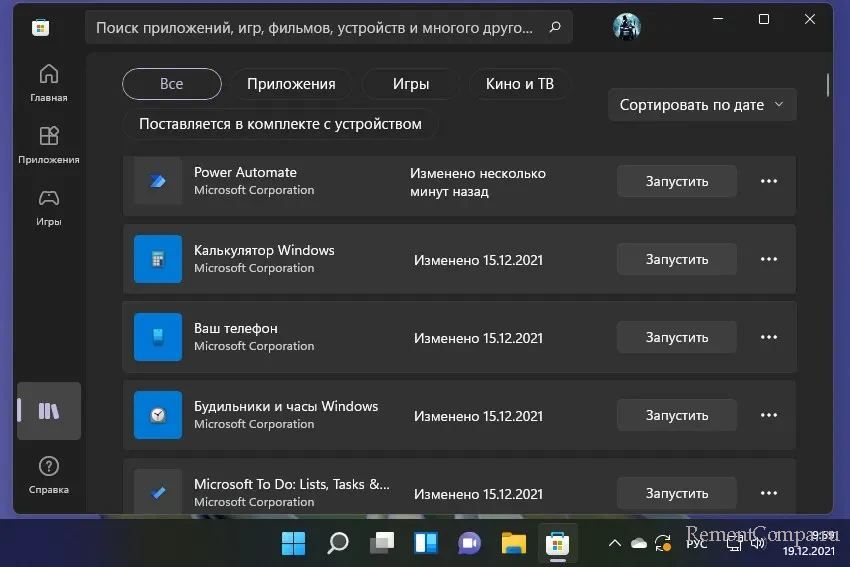The height and width of the screenshot is (567, 850).
Task: Open more options for Power Automate
Action: tap(768, 181)
